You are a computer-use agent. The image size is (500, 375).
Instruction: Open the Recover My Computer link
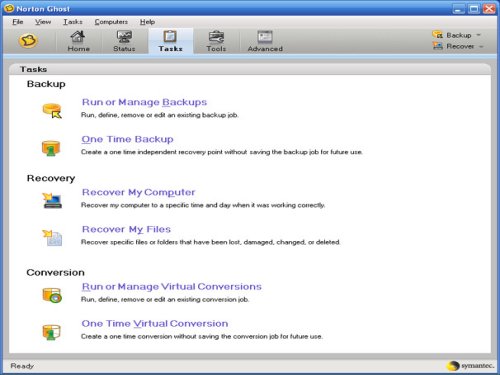[138, 192]
